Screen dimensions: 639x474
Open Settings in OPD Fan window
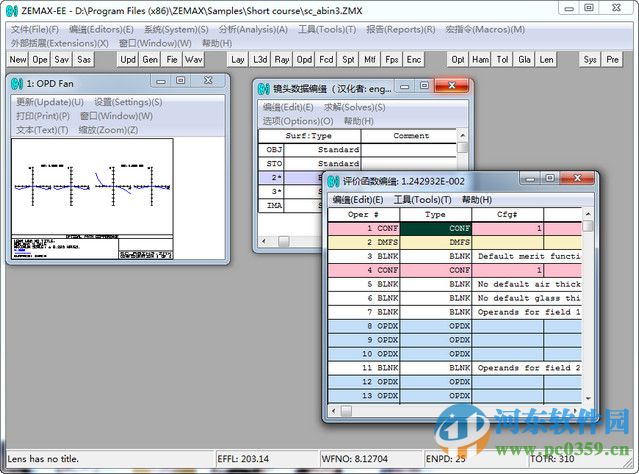point(128,102)
